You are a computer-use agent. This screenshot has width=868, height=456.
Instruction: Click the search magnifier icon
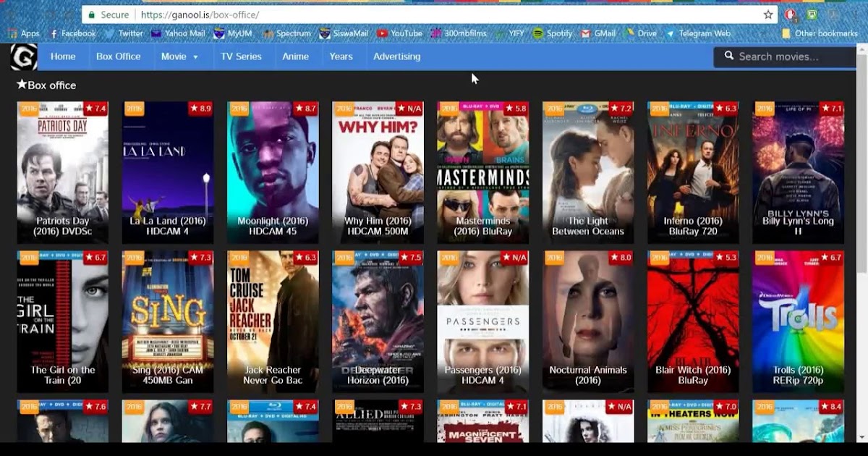pyautogui.click(x=729, y=56)
